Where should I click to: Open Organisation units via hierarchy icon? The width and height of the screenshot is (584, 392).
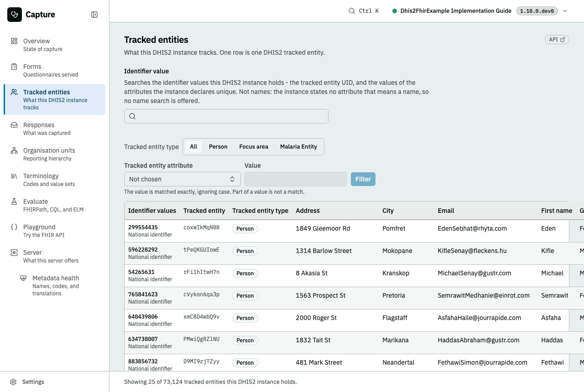tap(14, 150)
